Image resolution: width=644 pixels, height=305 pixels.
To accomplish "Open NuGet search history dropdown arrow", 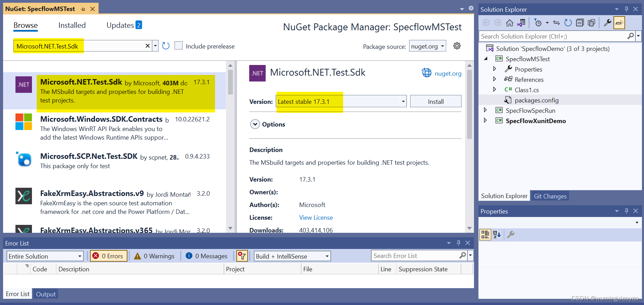I will (155, 46).
